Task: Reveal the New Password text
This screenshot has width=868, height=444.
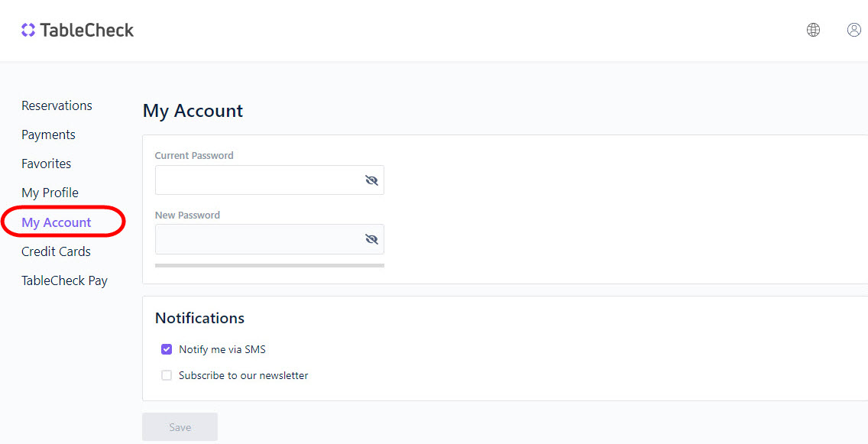Action: pos(371,239)
